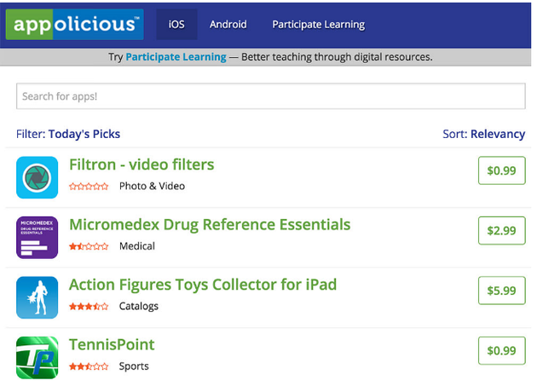The height and width of the screenshot is (392, 537).
Task: Click the Micromedex star rating
Action: tap(89, 246)
